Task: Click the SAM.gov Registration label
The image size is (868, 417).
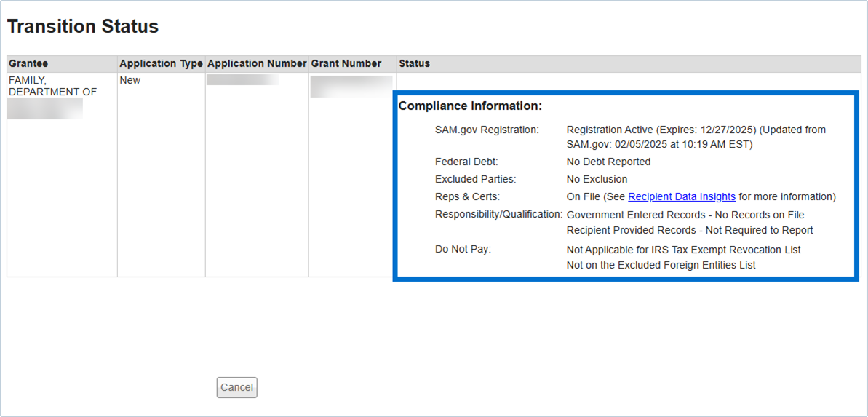Action: tap(487, 130)
